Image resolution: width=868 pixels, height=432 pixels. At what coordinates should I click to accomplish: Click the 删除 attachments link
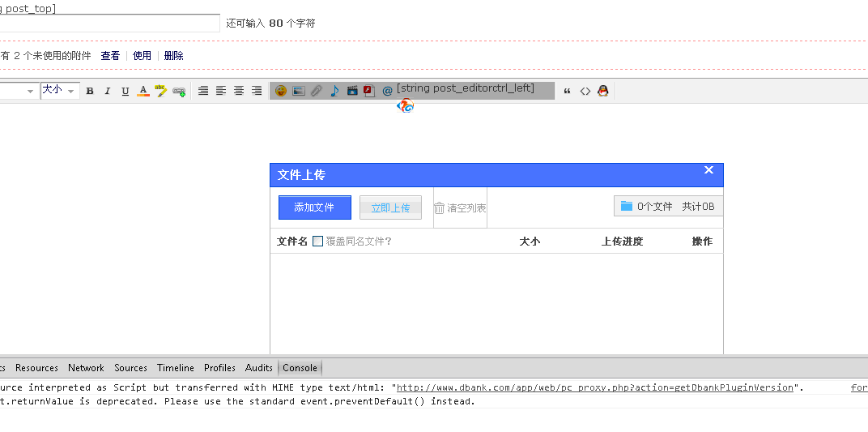[174, 55]
